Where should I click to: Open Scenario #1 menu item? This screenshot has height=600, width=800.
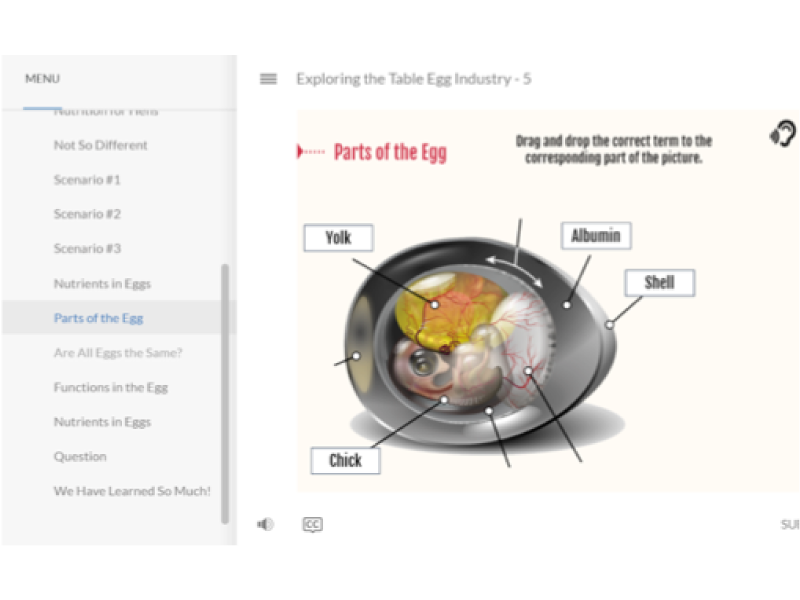[x=87, y=180]
